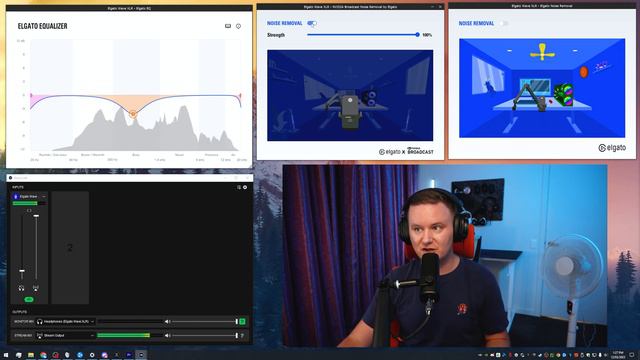Toggle NVIDIA Broadcast Noise Removal switch off

tap(312, 23)
